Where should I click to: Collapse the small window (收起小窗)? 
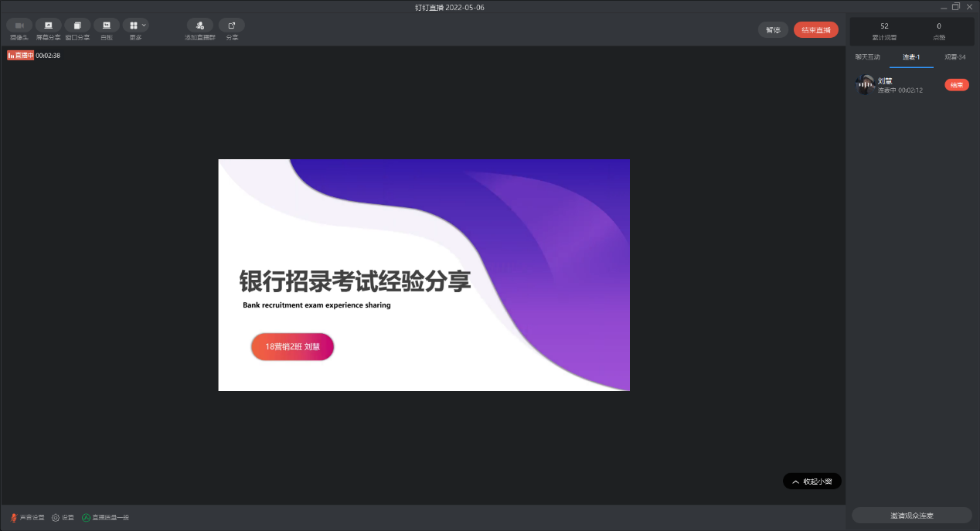812,482
